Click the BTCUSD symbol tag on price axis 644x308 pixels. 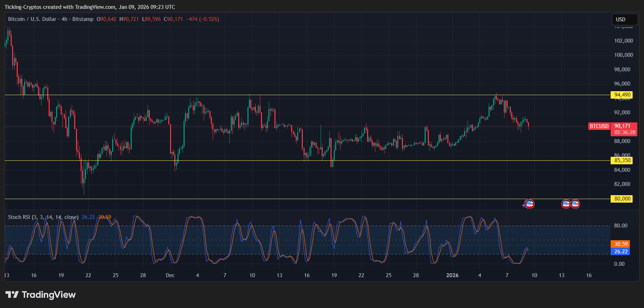coord(599,126)
